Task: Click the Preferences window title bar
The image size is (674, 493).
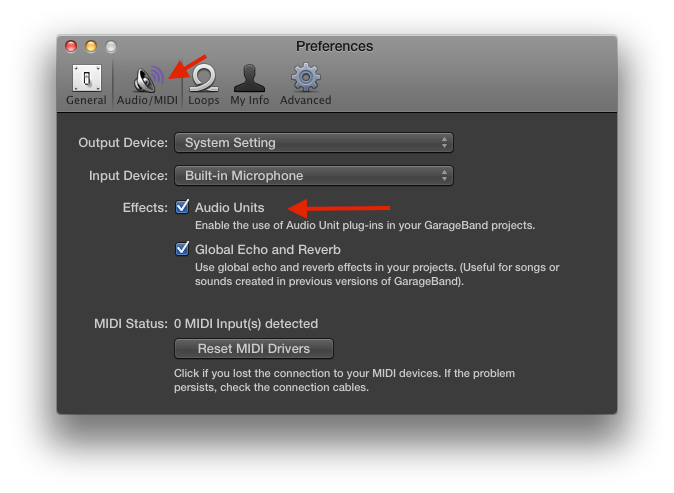Action: click(334, 46)
